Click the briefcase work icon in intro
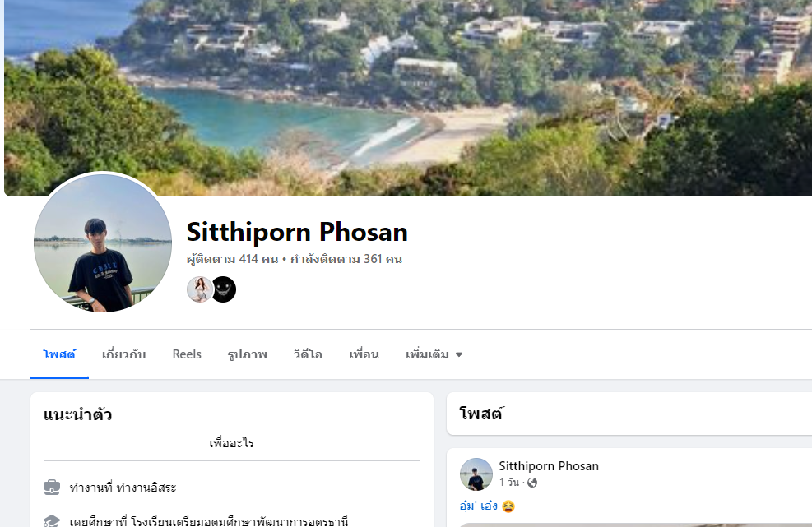 pyautogui.click(x=52, y=488)
